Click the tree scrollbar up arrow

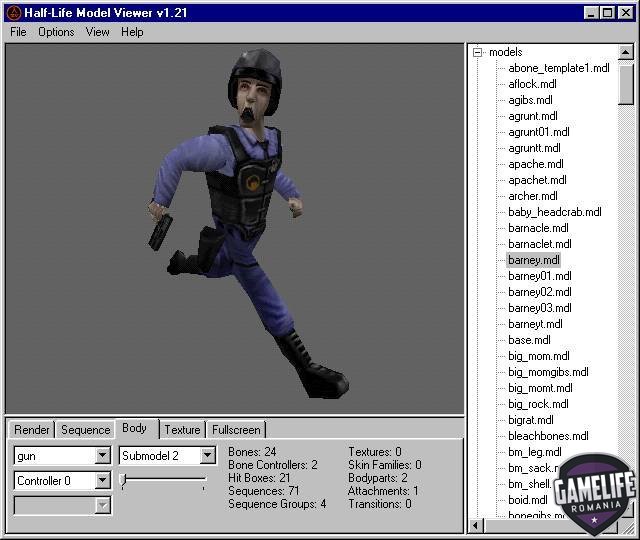pyautogui.click(x=625, y=52)
